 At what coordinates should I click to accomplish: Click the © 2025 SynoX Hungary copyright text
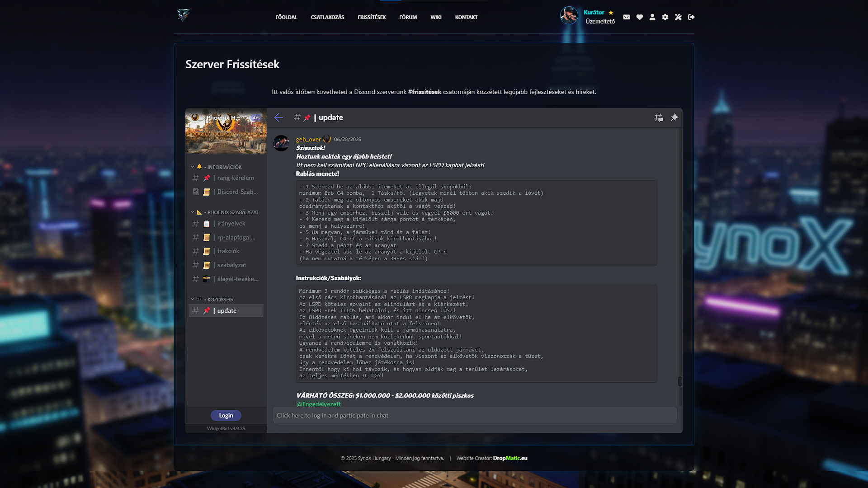(392, 458)
